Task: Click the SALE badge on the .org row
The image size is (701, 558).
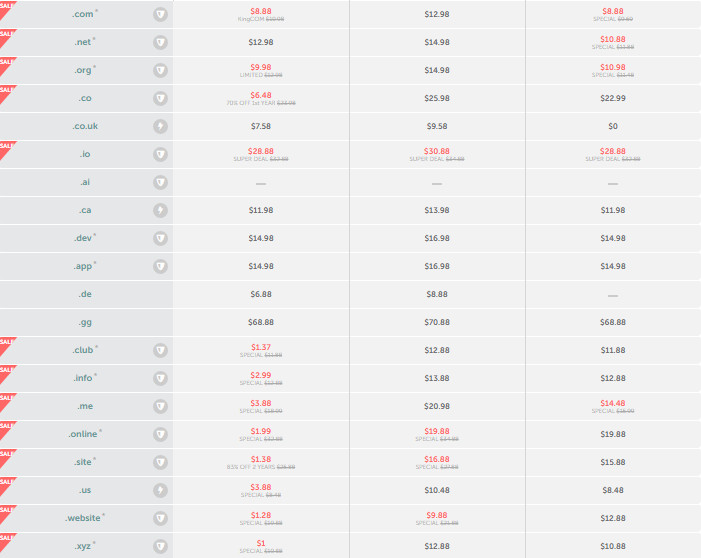Action: (8, 65)
